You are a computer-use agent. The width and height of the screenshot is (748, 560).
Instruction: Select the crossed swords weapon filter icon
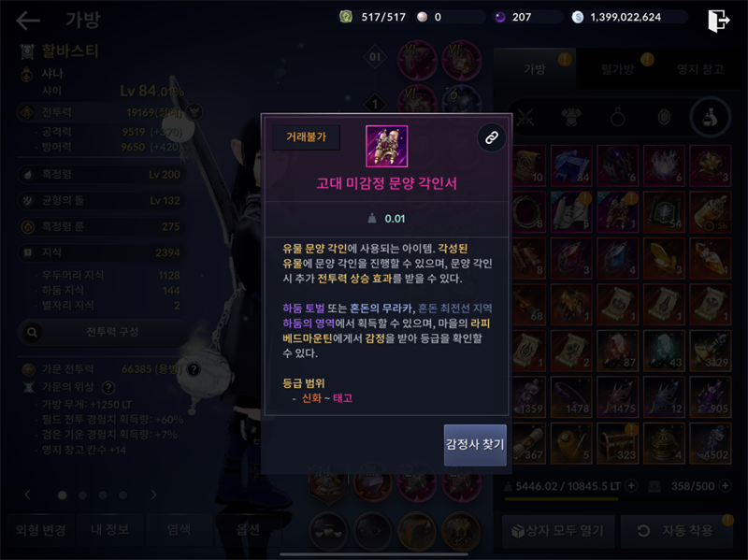(525, 117)
